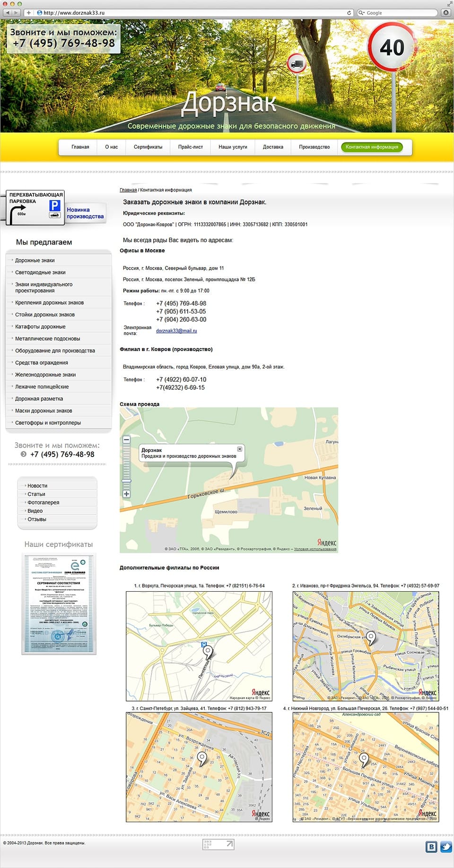This screenshot has height=868, width=454.
Task: Close the Dorznak map balloon popup
Action: point(240,449)
